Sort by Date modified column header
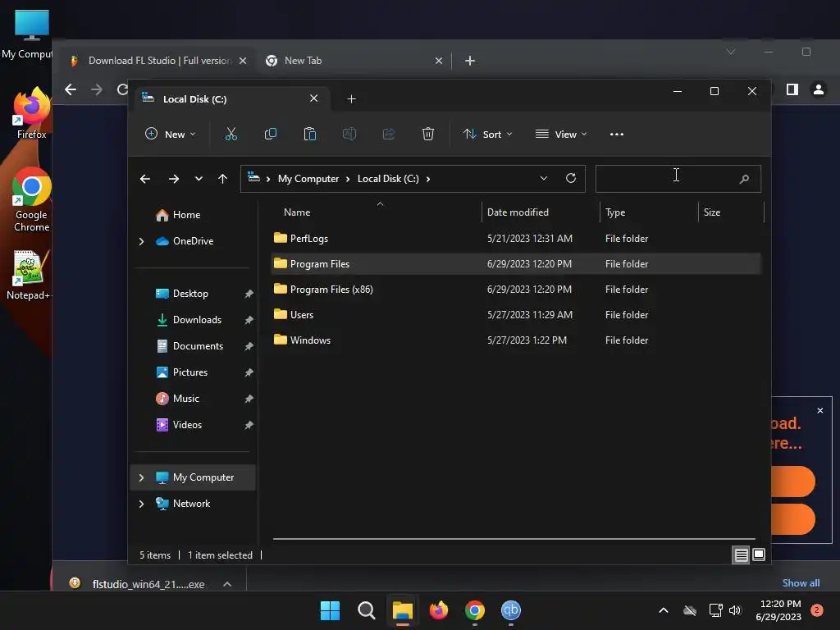The width and height of the screenshot is (840, 630). coord(518,212)
